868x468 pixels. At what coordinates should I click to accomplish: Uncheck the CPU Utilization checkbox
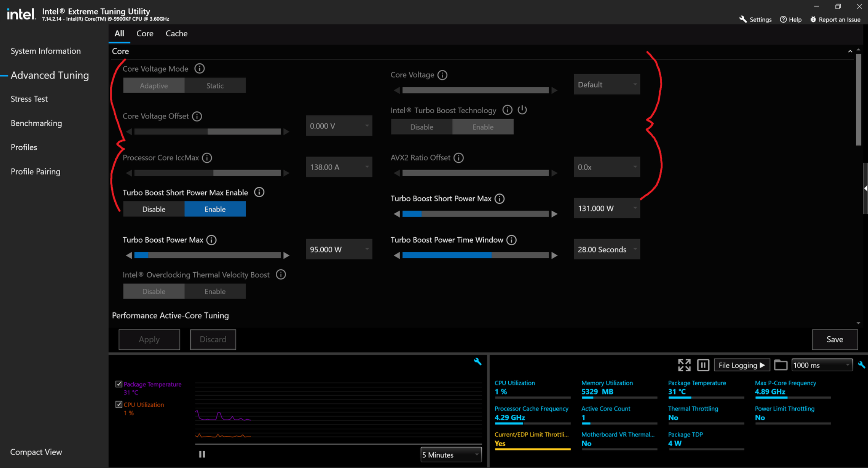coord(119,404)
